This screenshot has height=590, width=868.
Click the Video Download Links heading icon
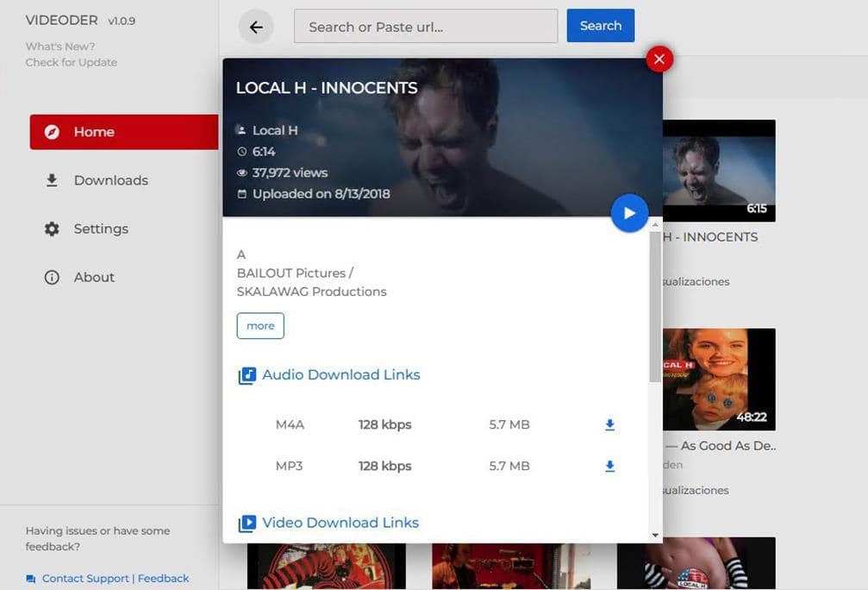pyautogui.click(x=247, y=524)
